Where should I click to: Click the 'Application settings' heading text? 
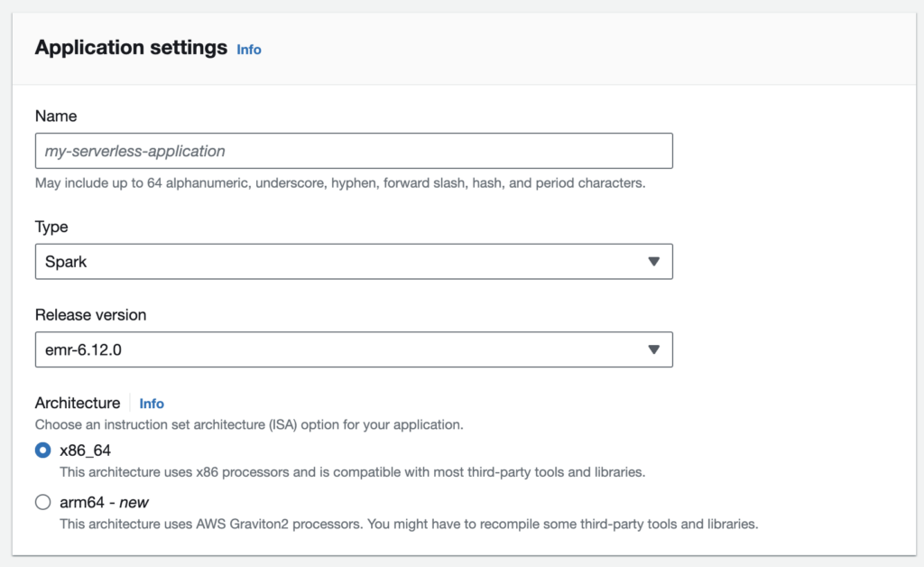[x=131, y=47]
